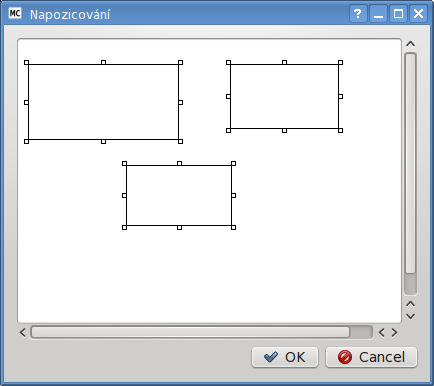
Task: Click the OK button
Action: 285,357
